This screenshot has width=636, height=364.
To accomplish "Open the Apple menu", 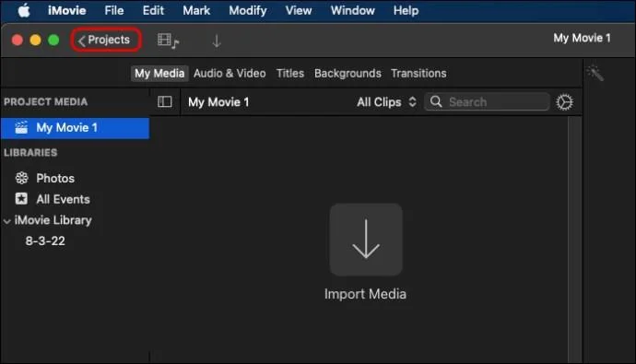I will (x=24, y=10).
